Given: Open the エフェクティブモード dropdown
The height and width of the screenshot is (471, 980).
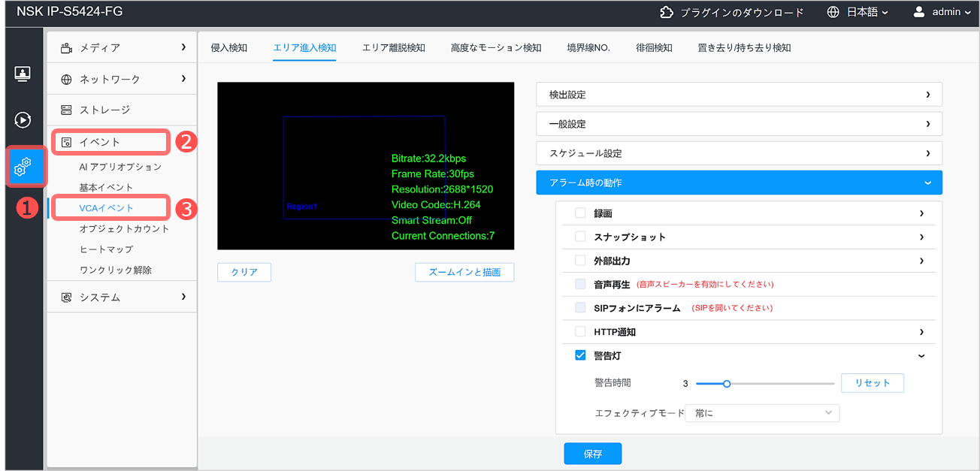Looking at the screenshot, I should click(x=762, y=413).
